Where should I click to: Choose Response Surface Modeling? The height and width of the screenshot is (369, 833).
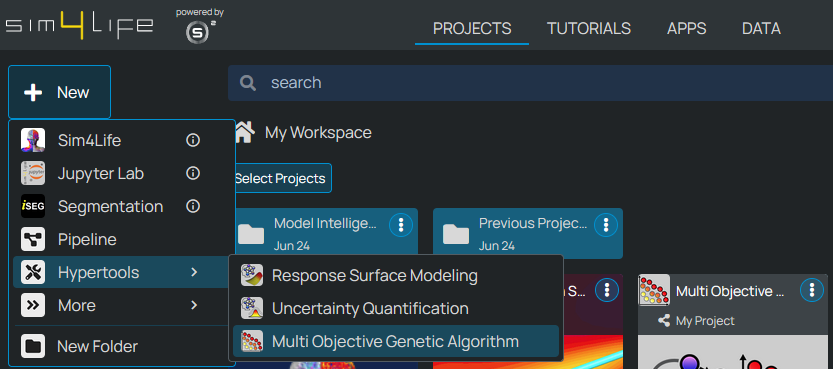pyautogui.click(x=396, y=276)
